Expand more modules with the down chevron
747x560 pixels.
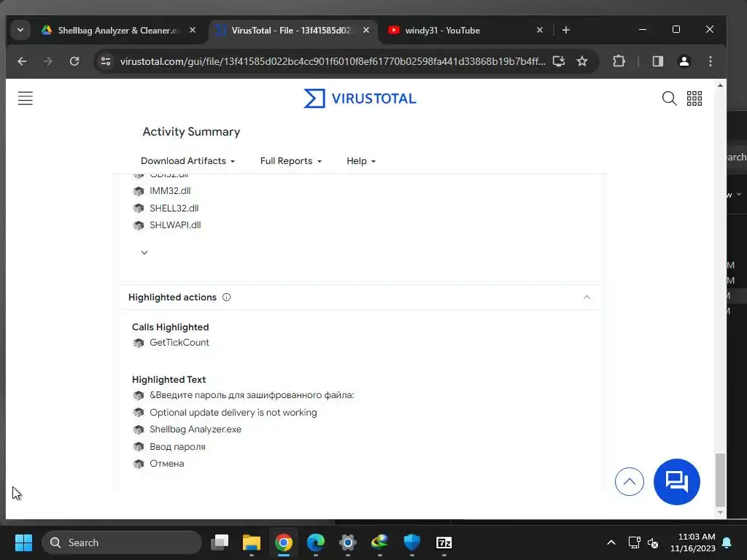(144, 252)
